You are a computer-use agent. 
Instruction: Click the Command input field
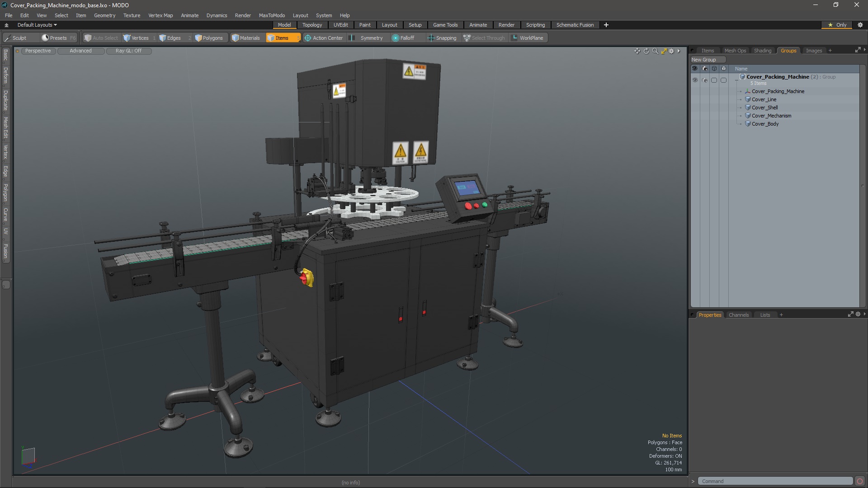pos(774,481)
